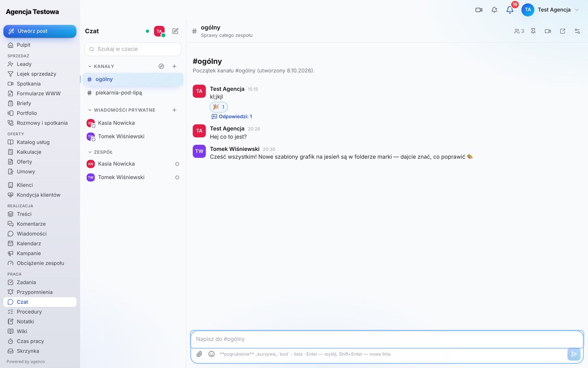Click the Napisz do #ogólny message field
This screenshot has width=588, height=368.
tap(387, 339)
